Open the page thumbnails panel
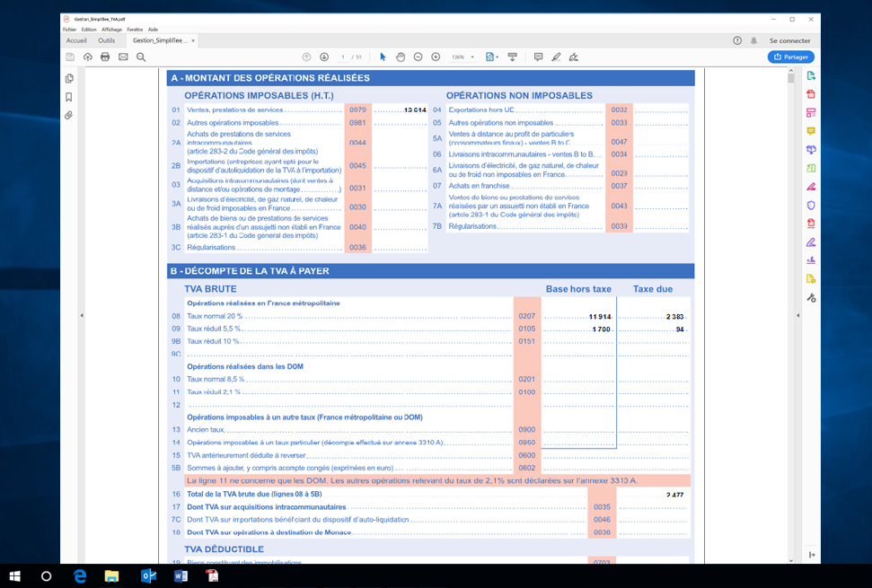 coord(69,78)
